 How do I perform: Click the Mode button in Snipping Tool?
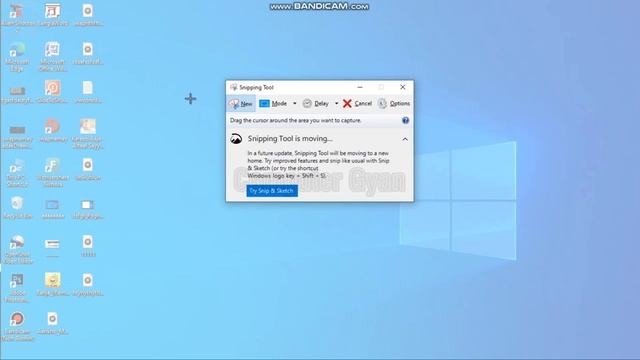coord(273,104)
